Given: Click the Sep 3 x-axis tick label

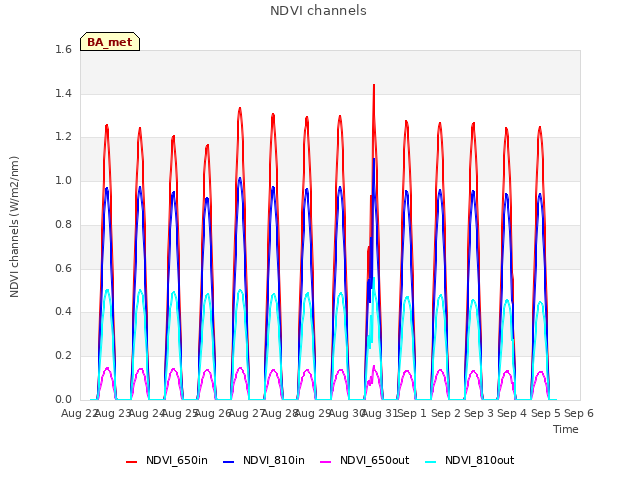Looking at the screenshot, I should click(x=479, y=413).
